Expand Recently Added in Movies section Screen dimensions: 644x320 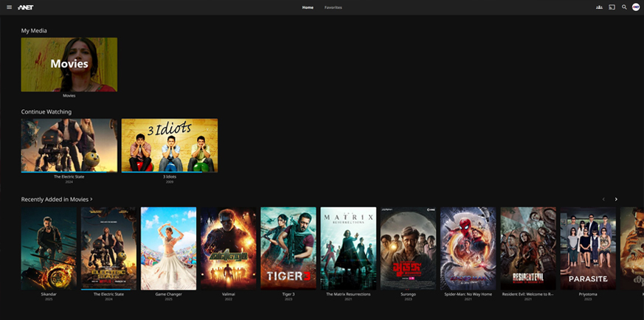pos(56,199)
